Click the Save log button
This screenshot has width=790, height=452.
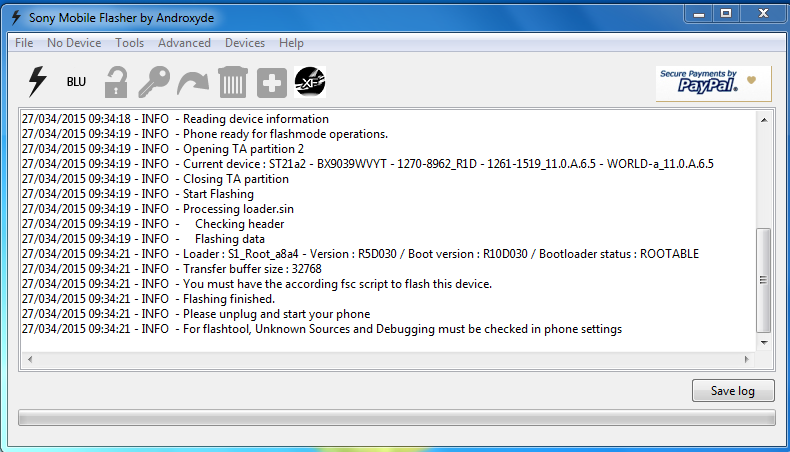coord(733,391)
